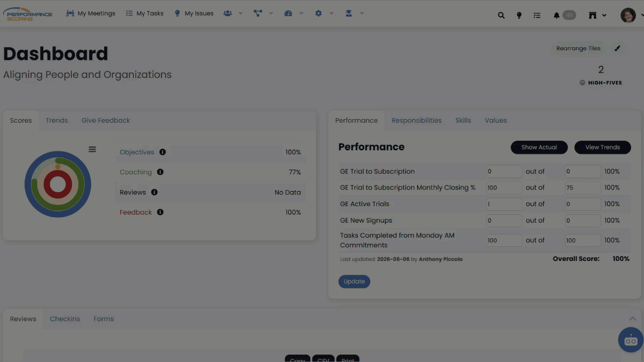Screen dimensions: 644x362
Task: Click the 2 High-Fives count
Action: click(x=601, y=70)
